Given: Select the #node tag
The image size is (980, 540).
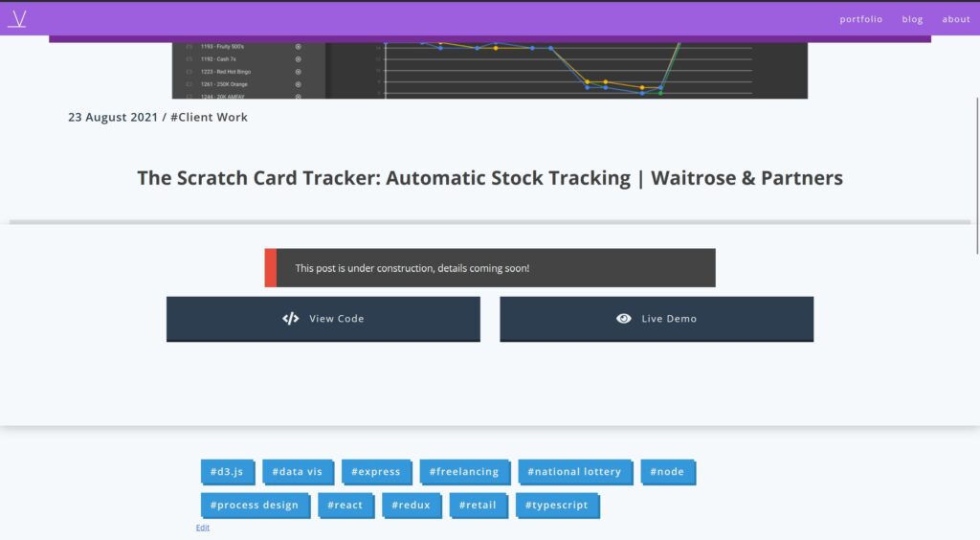Looking at the screenshot, I should point(667,472).
